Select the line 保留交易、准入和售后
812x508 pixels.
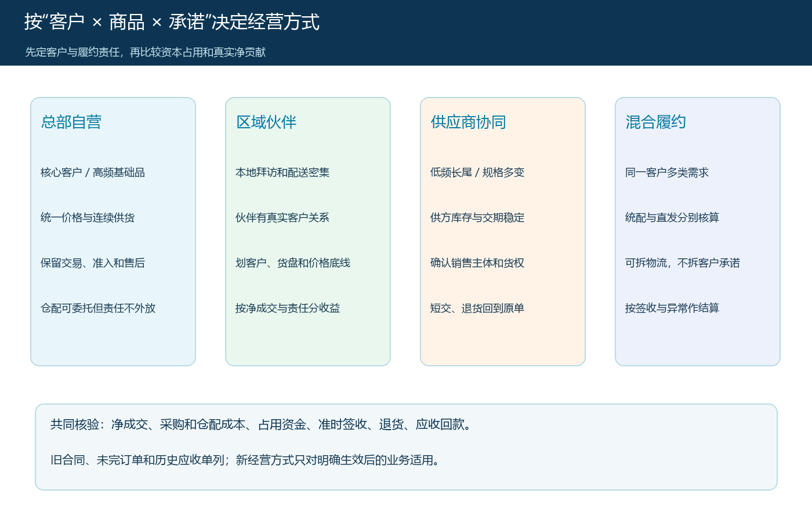pos(93,263)
